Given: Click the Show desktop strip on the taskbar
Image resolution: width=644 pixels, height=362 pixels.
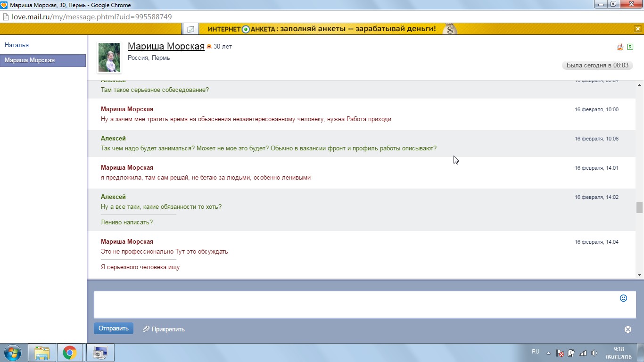Looking at the screenshot, I should tap(641, 353).
